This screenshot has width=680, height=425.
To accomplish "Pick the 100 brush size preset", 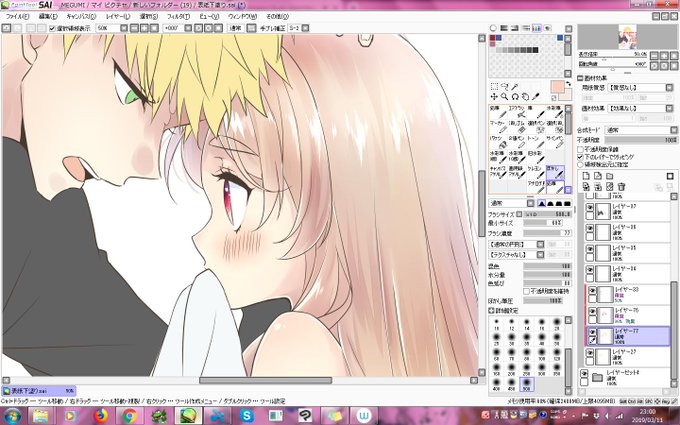I will (x=542, y=354).
